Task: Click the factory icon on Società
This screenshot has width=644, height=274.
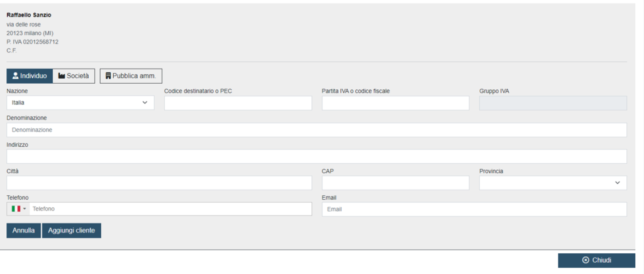Action: click(62, 76)
